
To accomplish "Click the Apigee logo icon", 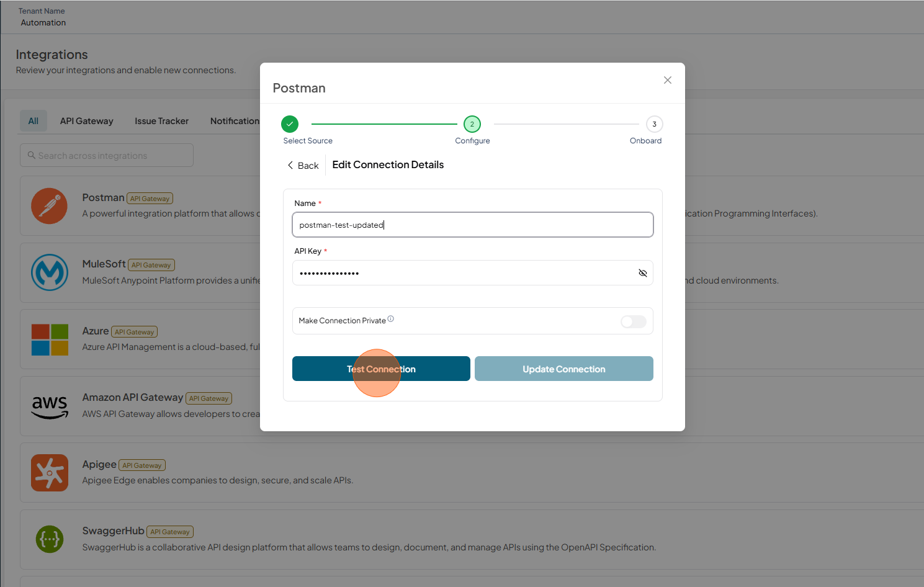I will (50, 473).
